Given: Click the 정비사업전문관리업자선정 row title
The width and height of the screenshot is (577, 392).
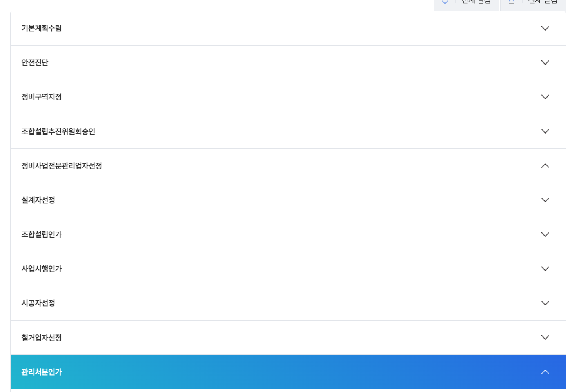Looking at the screenshot, I should click(x=61, y=165).
